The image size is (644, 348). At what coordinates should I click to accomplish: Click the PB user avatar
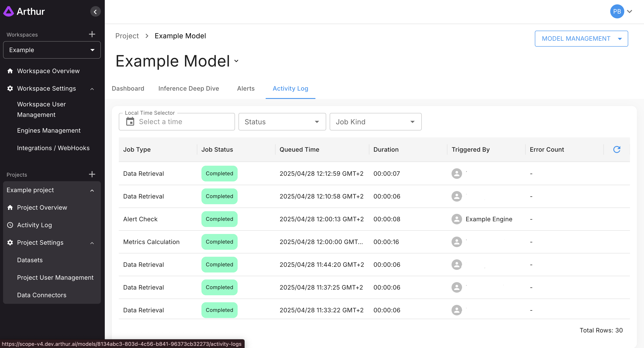617,11
